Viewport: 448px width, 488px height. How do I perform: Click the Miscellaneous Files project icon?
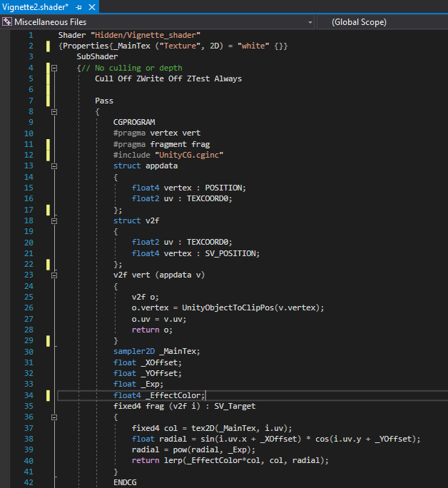pyautogui.click(x=6, y=22)
